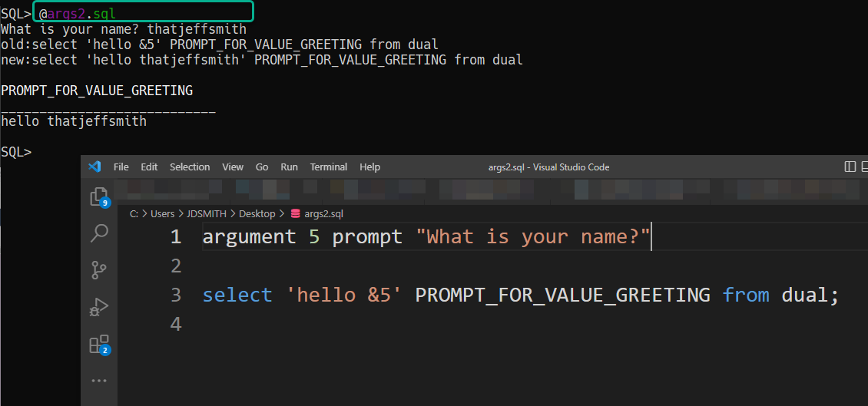Click the 'argument' keyword on line 1
The height and width of the screenshot is (406, 868).
(249, 236)
